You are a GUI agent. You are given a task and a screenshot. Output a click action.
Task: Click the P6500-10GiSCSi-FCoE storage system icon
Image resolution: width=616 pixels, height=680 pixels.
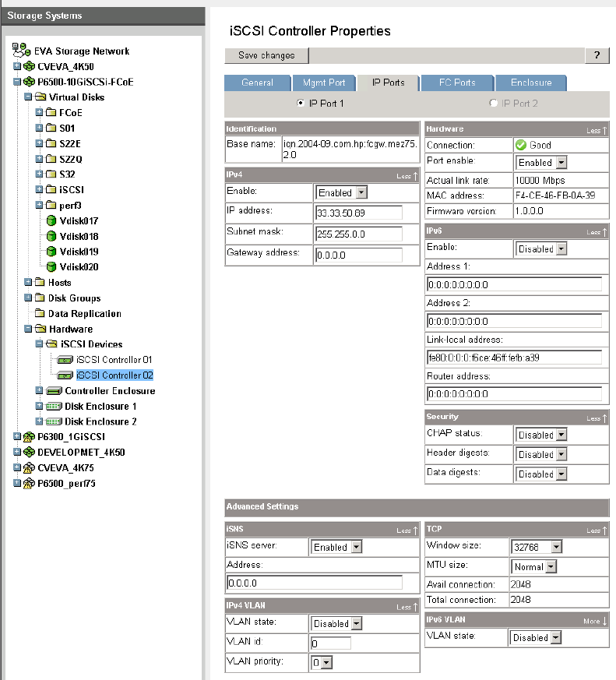point(29,82)
